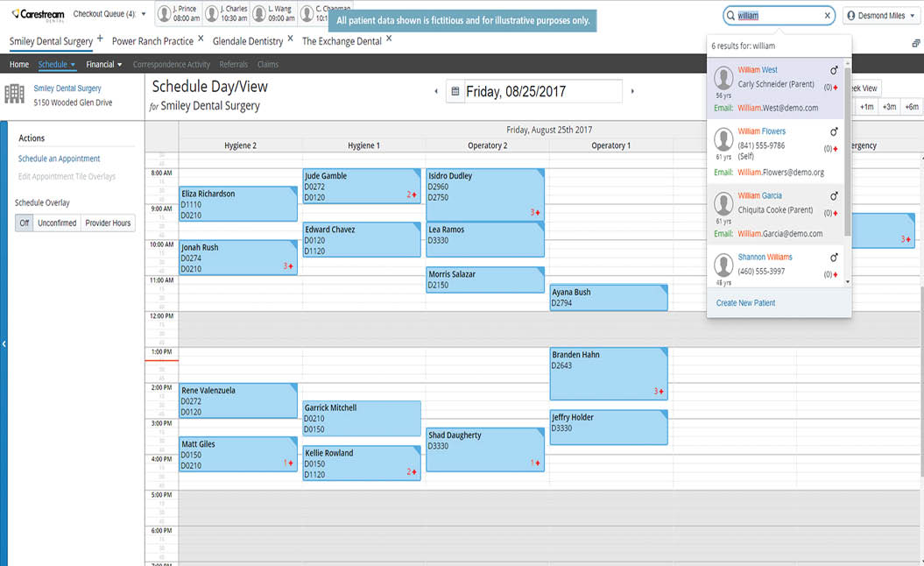Click the restore windows icon below user menu
Image resolution: width=924 pixels, height=566 pixels.
(x=915, y=42)
